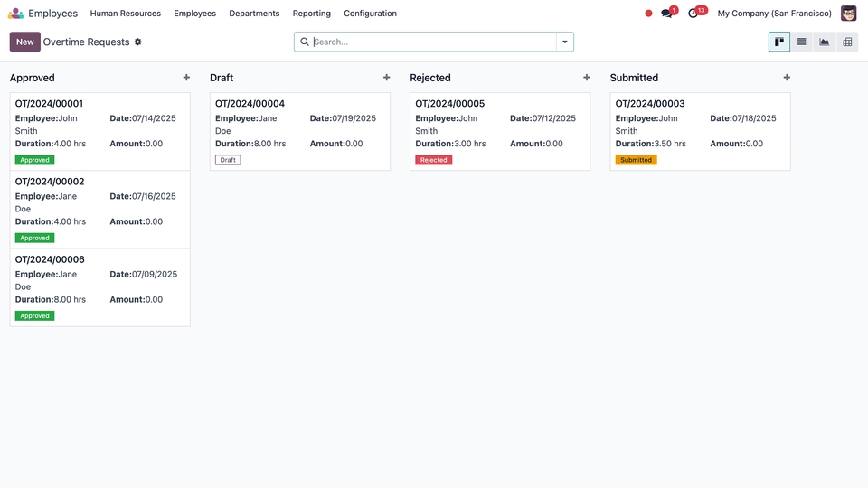The image size is (868, 488).
Task: Switch to Graph view
Action: 824,42
